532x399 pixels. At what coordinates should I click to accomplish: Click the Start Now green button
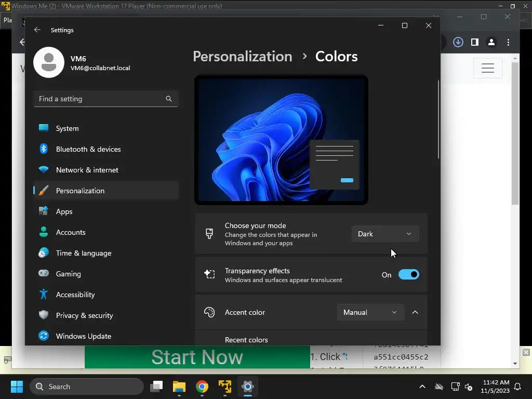click(197, 357)
